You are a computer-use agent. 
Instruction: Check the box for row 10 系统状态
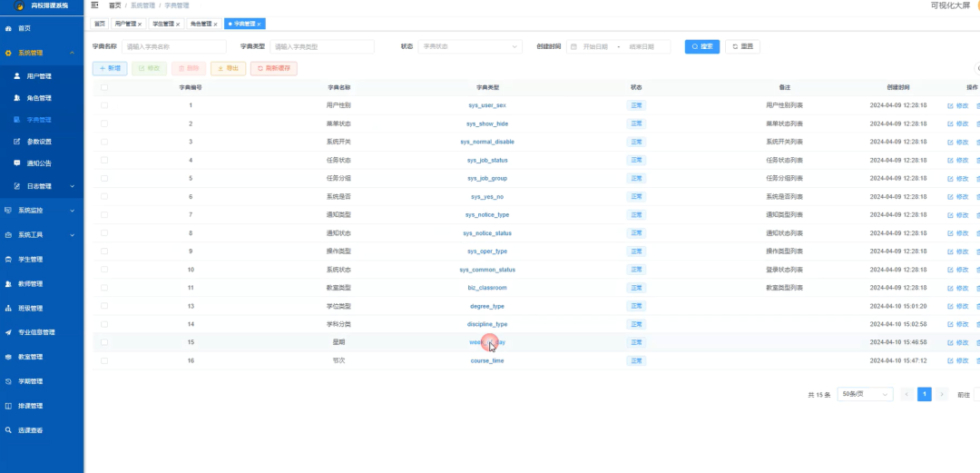[104, 270]
